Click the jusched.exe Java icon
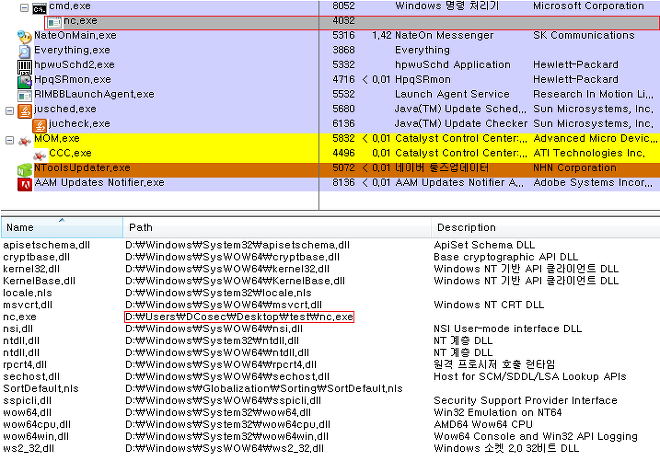This screenshot has width=660, height=461. (24, 111)
